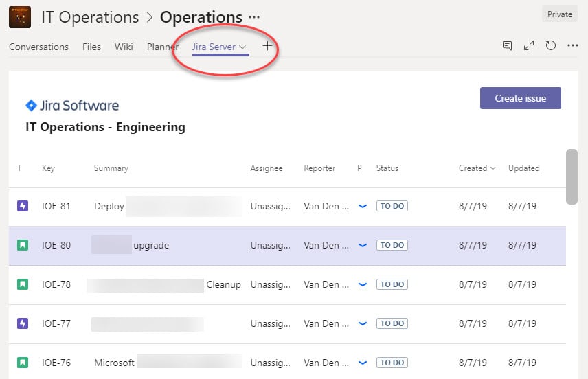Open the top-right tab options ellipsis
This screenshot has height=379, width=588.
tap(573, 46)
